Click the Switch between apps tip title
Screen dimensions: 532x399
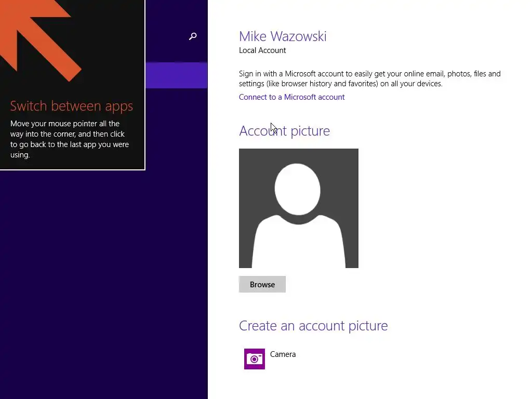click(x=72, y=106)
